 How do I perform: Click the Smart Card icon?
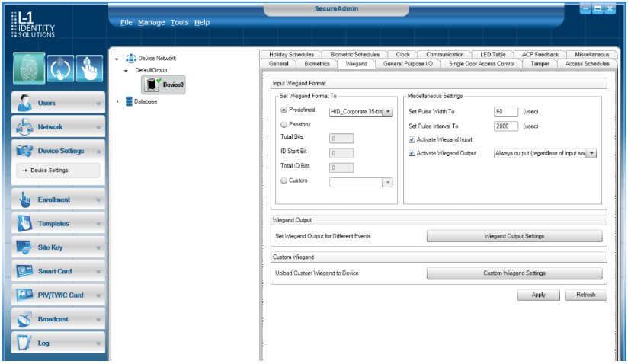[x=24, y=271]
